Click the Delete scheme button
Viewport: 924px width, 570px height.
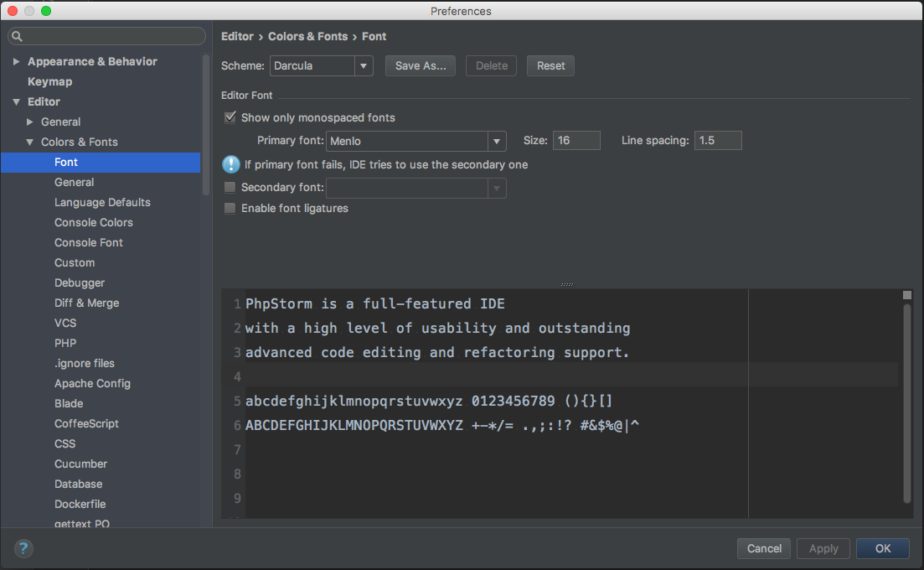492,65
